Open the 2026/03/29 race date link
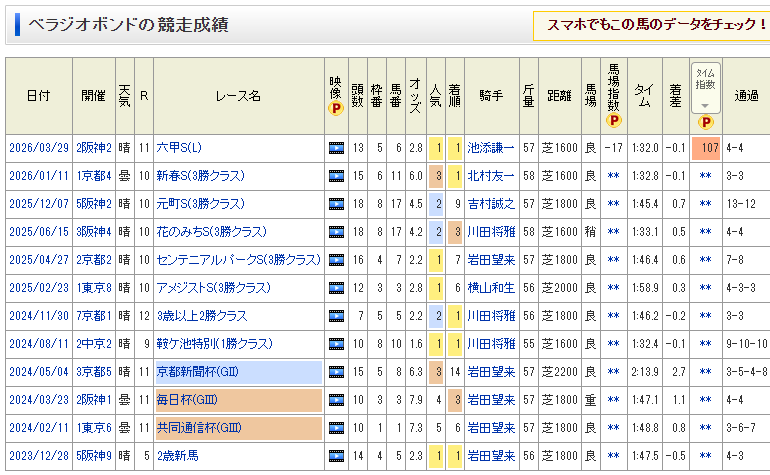This screenshot has height=475, width=770. coord(37,148)
